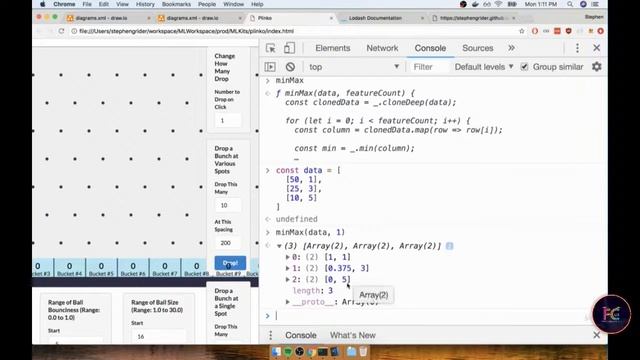Select the drawer Console tab

301,335
